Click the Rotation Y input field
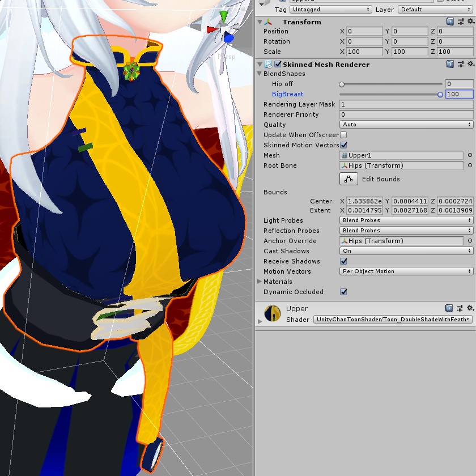Screen dimensions: 476x476 click(x=410, y=41)
